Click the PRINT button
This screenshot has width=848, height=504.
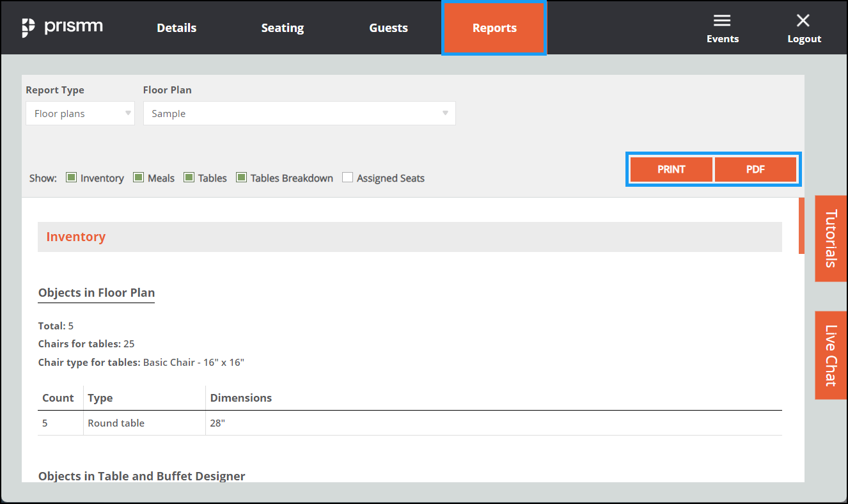pos(671,169)
